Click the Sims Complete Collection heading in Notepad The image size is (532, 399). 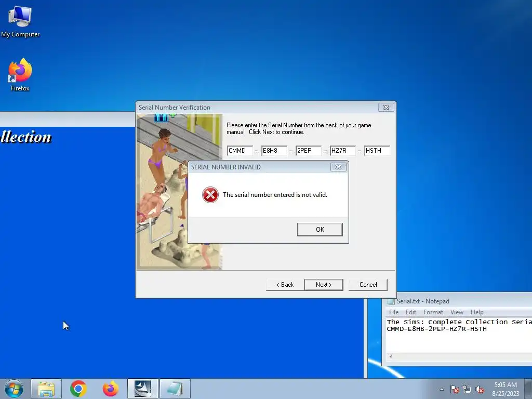tap(459, 322)
